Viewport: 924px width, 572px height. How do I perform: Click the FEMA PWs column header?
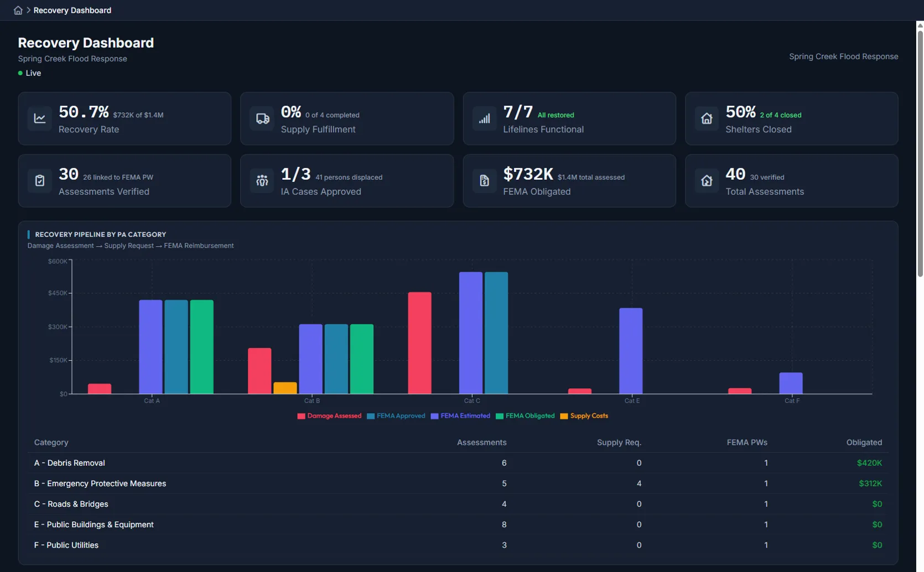pos(747,443)
